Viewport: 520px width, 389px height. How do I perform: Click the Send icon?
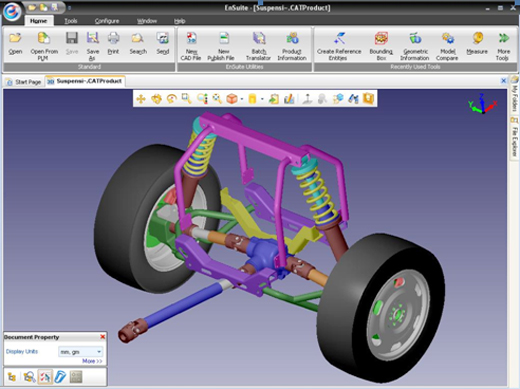163,38
